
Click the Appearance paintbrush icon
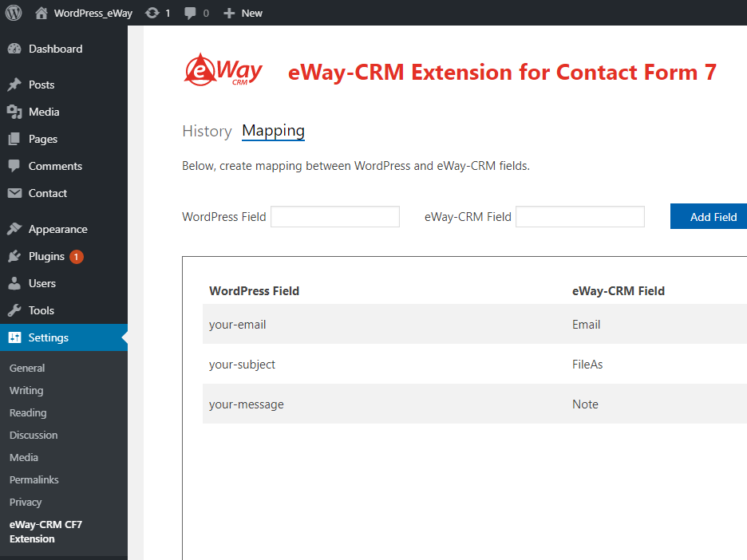pyautogui.click(x=14, y=229)
